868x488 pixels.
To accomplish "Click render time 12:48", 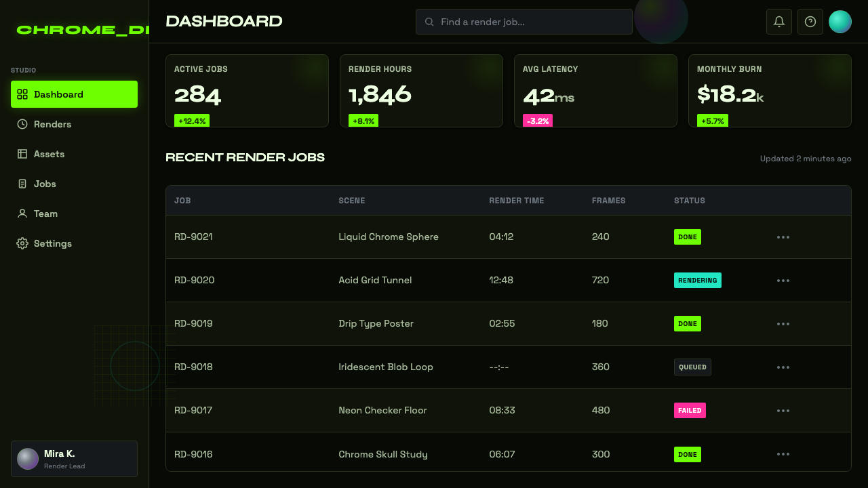I will pyautogui.click(x=501, y=281).
